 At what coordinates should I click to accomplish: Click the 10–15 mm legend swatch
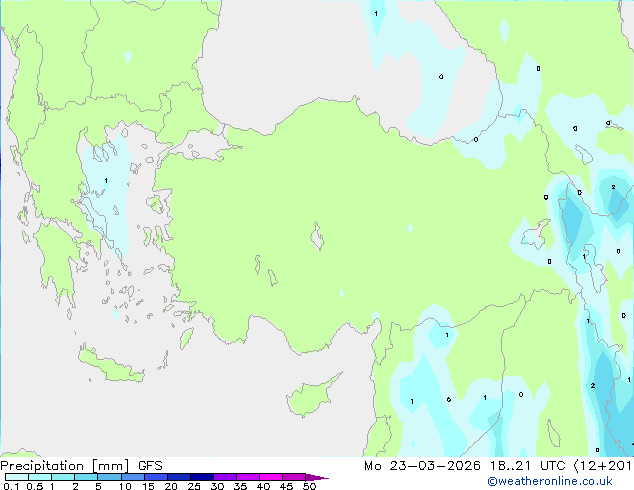pyautogui.click(x=132, y=477)
